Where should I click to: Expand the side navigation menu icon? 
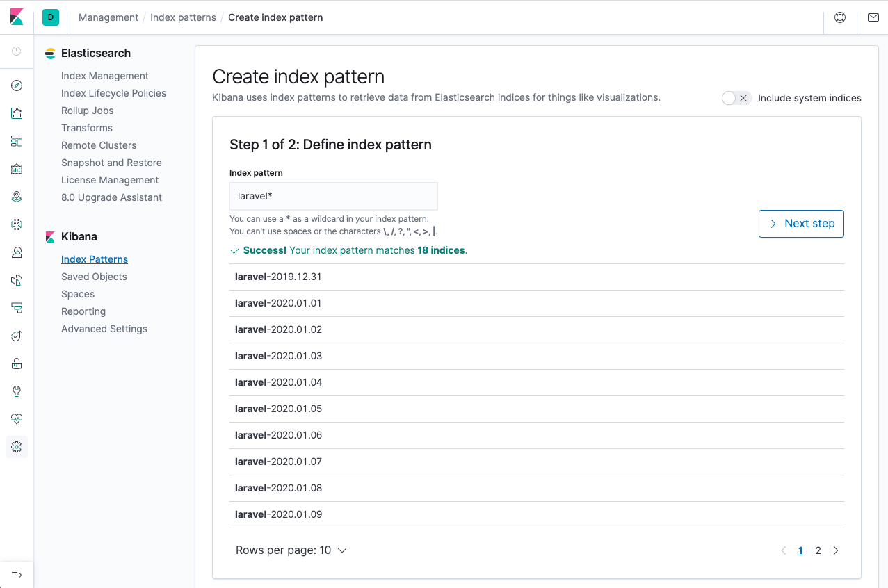pyautogui.click(x=17, y=575)
